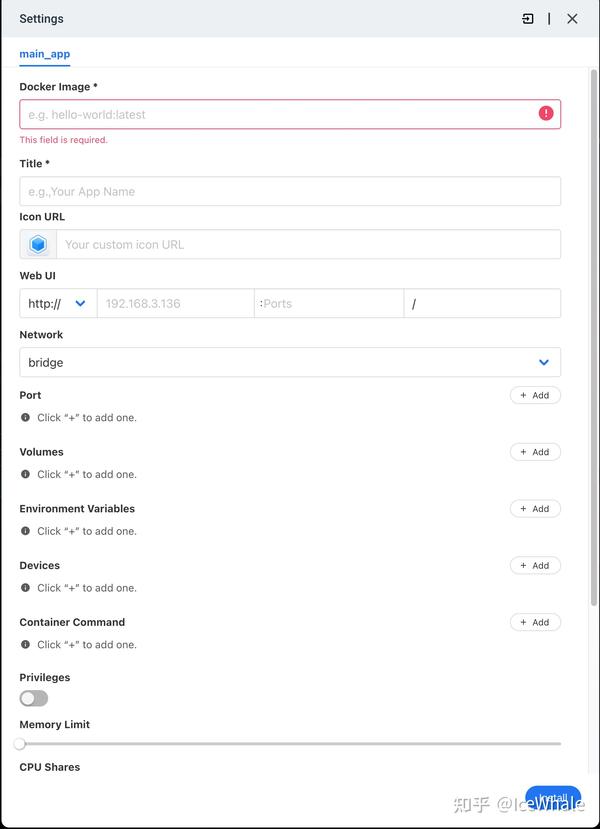Enable the Privileges toggle
This screenshot has width=600, height=829.
tap(33, 698)
